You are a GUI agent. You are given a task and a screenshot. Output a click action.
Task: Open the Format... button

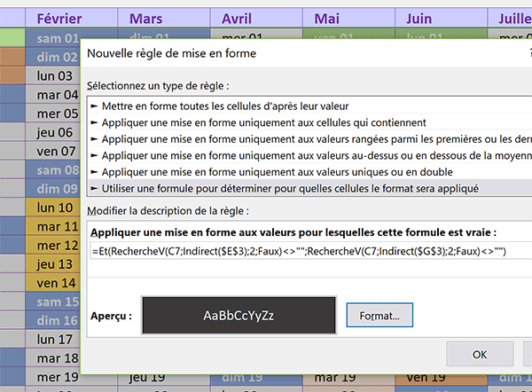(379, 316)
